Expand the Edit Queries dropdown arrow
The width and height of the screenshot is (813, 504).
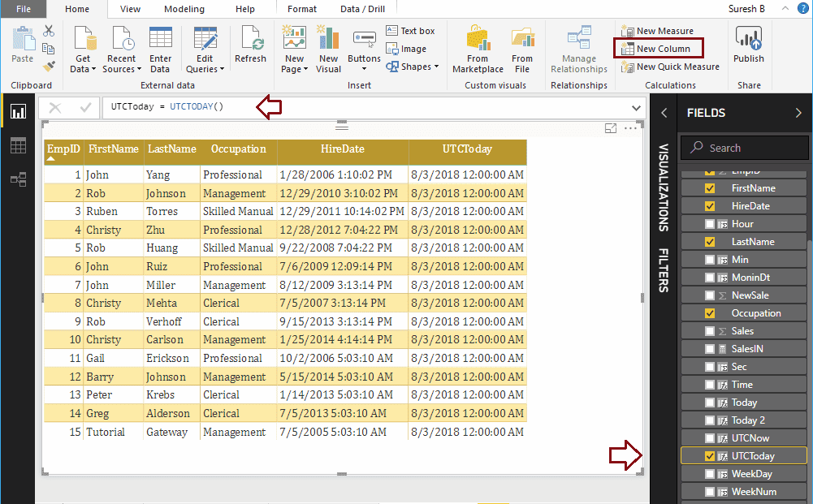[x=220, y=68]
